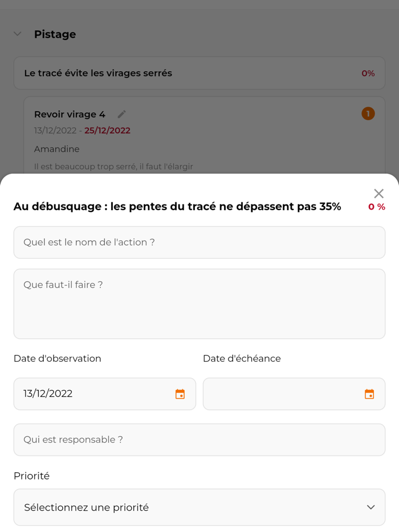Screen dimensions: 399x532
Task: Click the pencil icon to rename the action
Action: coord(121,114)
